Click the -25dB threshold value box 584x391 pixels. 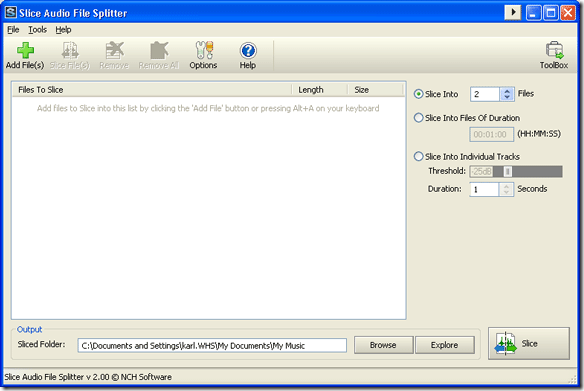click(x=481, y=171)
